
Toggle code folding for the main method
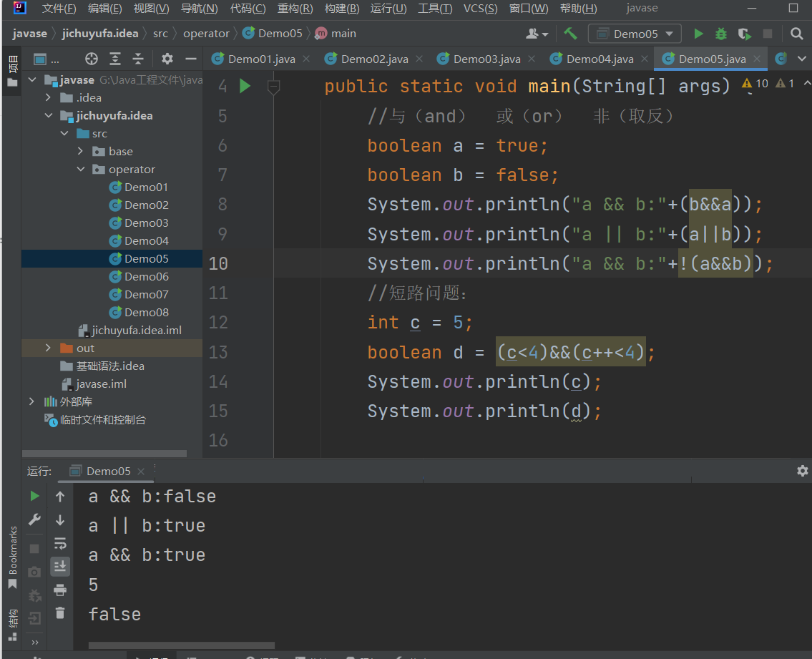tap(273, 87)
